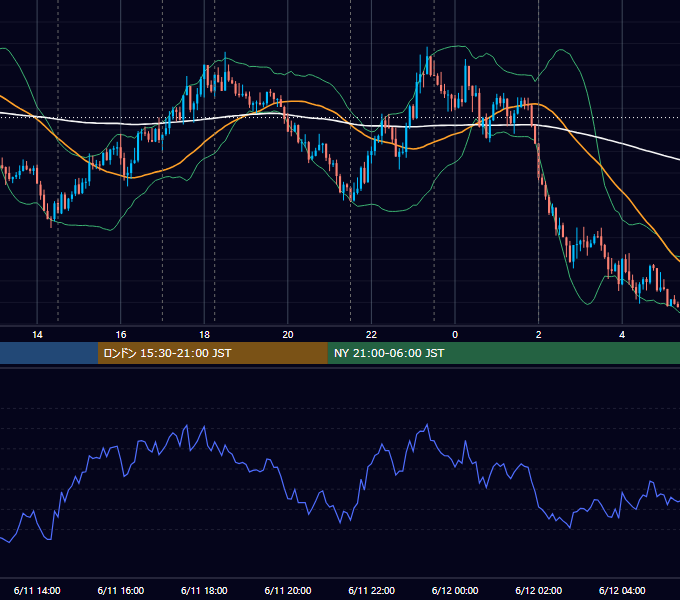Image resolution: width=680 pixels, height=600 pixels.
Task: Click the 6/12 04:00 time label
Action: click(622, 590)
